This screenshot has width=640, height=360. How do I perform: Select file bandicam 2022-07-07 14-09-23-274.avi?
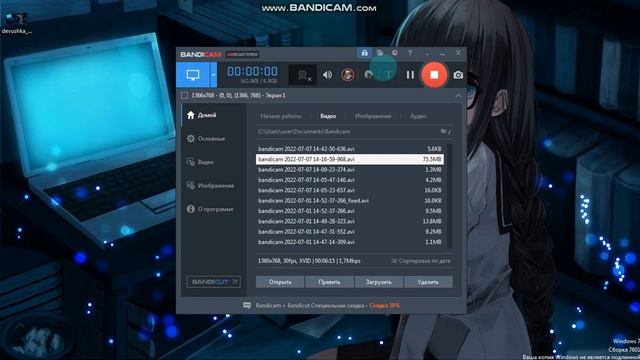[x=350, y=170]
